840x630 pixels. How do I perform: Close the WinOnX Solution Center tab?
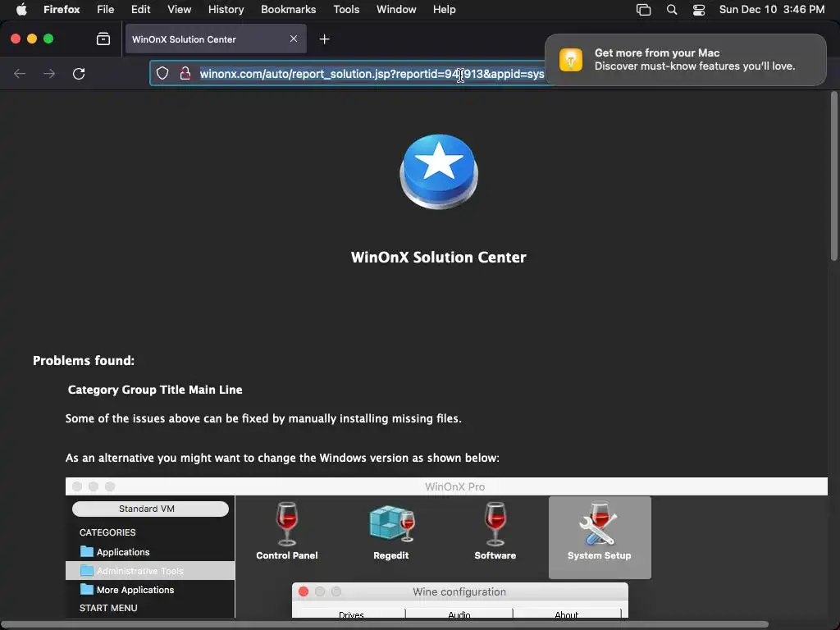coord(294,39)
